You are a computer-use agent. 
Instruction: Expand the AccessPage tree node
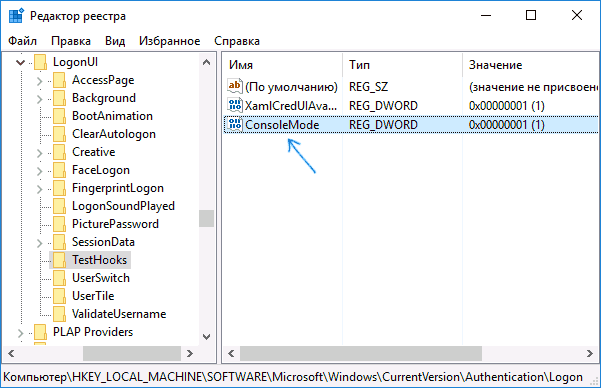[x=39, y=81]
